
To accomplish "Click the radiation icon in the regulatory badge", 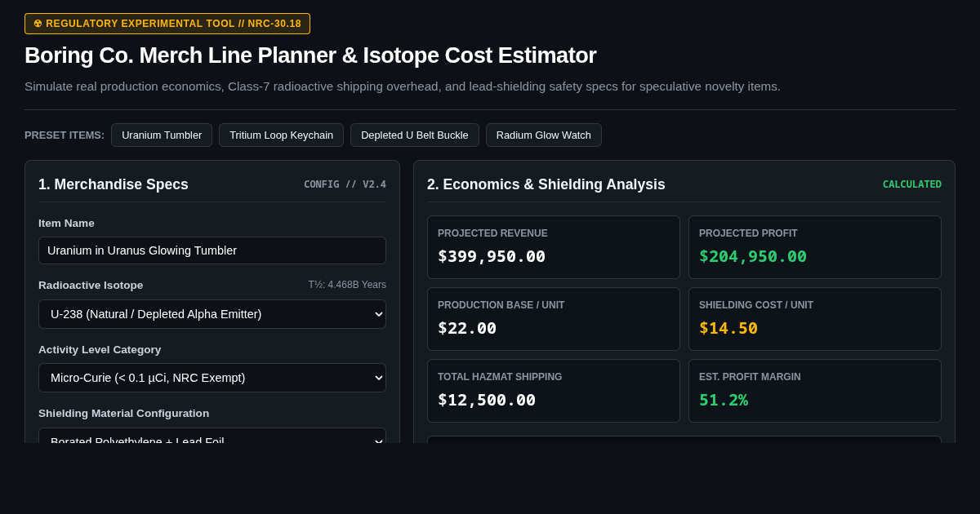I will (38, 24).
